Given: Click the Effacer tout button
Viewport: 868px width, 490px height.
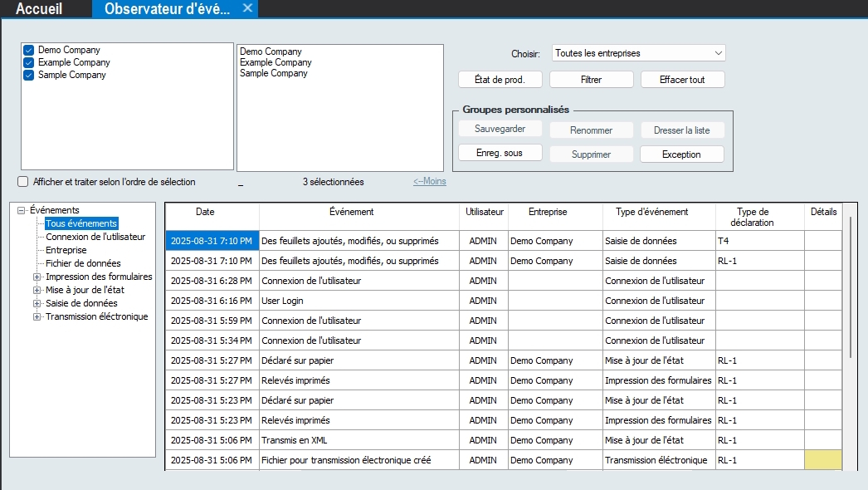Looking at the screenshot, I should pos(682,80).
